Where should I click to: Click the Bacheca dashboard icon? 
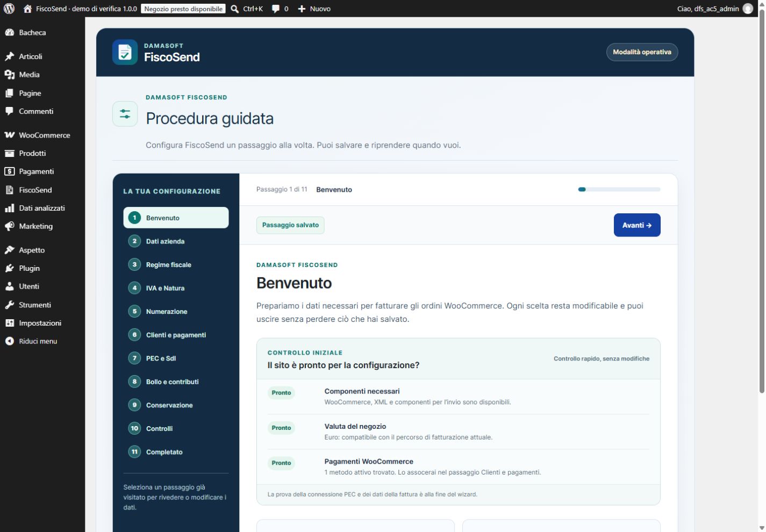coord(9,33)
